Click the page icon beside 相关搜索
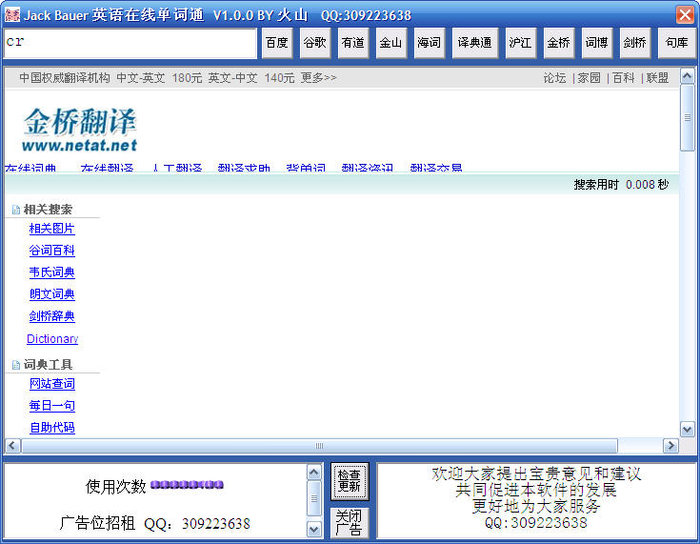The image size is (700, 544). tap(16, 209)
